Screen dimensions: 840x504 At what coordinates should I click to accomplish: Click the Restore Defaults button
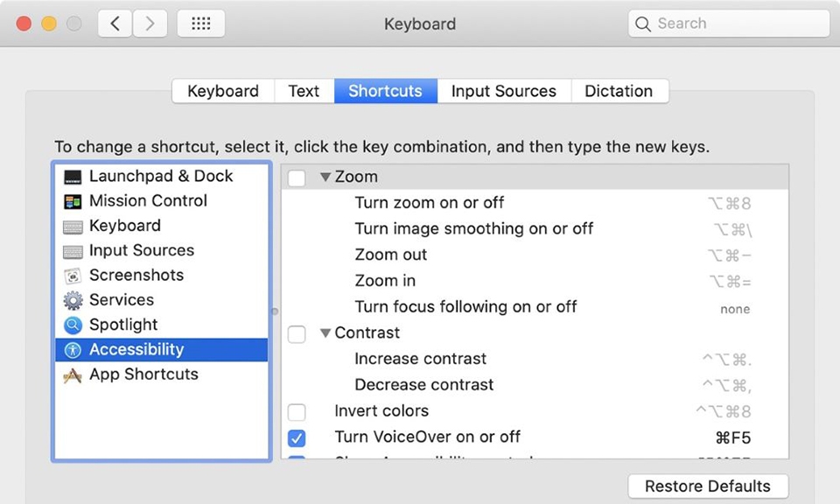(x=708, y=486)
